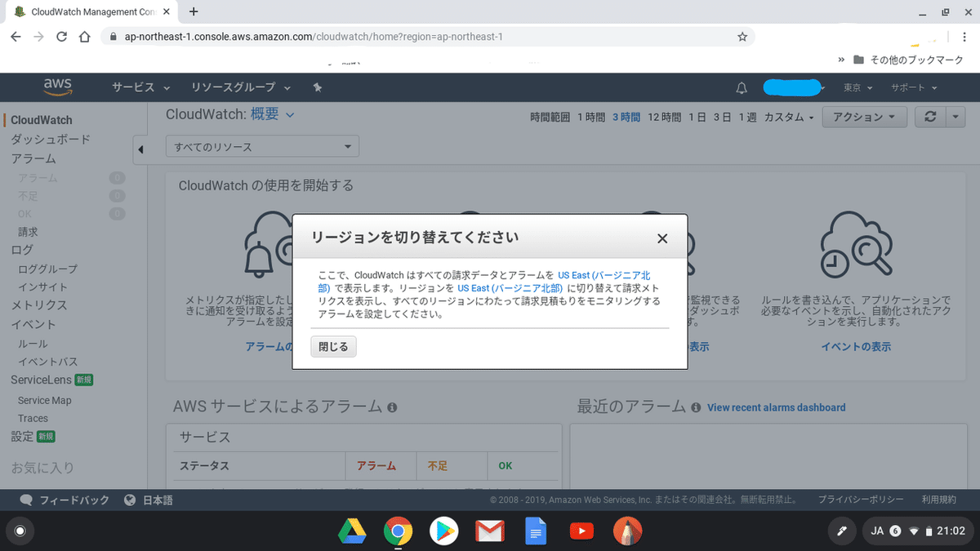Open the すべてのリソース dropdown
Viewport: 980px width, 551px height.
[x=261, y=146]
